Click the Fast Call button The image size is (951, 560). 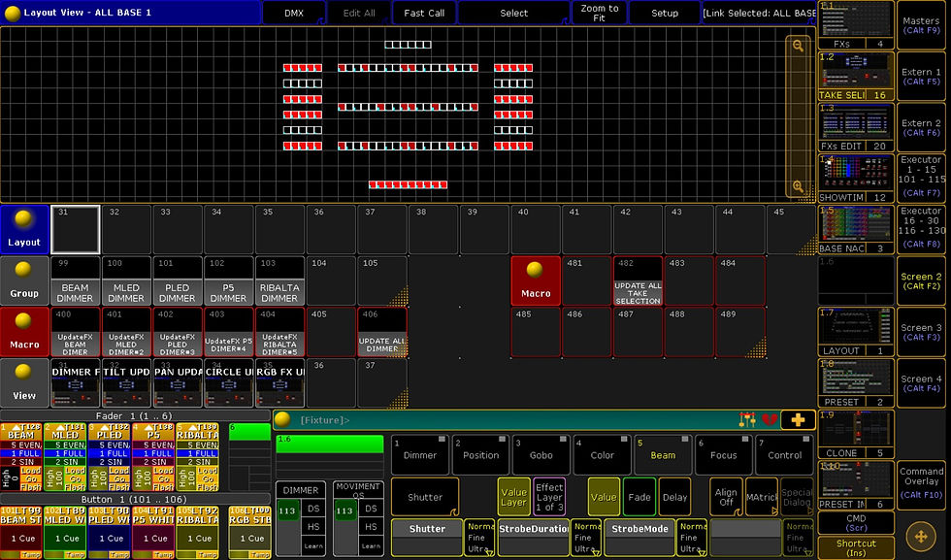[x=424, y=13]
